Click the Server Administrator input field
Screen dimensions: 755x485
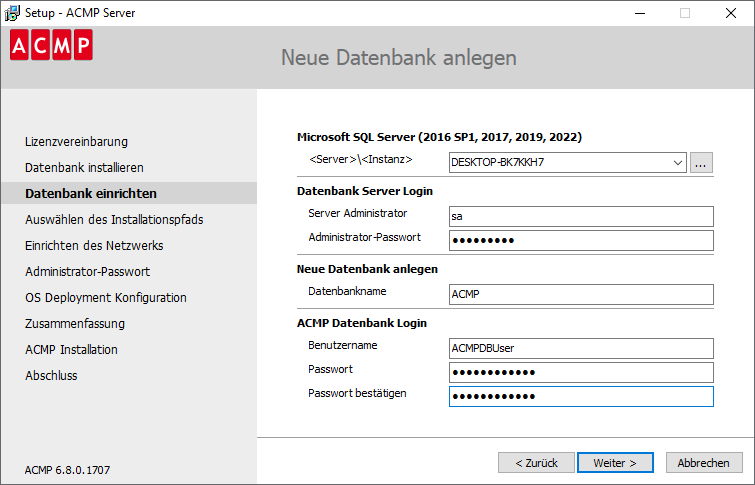(x=581, y=217)
